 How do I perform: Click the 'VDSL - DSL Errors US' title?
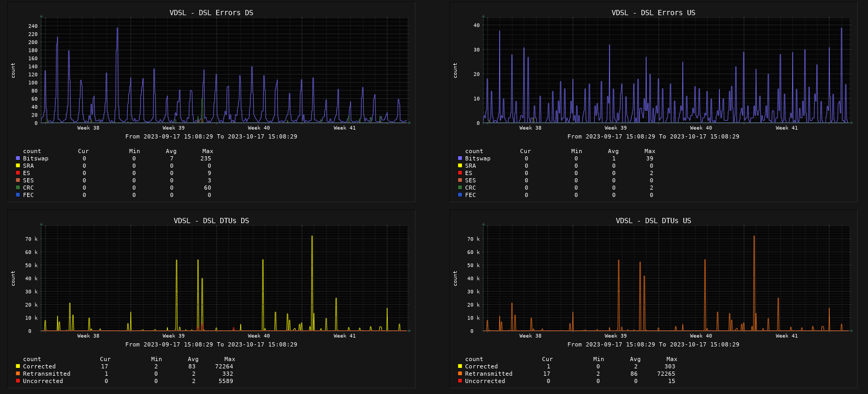[x=653, y=13]
